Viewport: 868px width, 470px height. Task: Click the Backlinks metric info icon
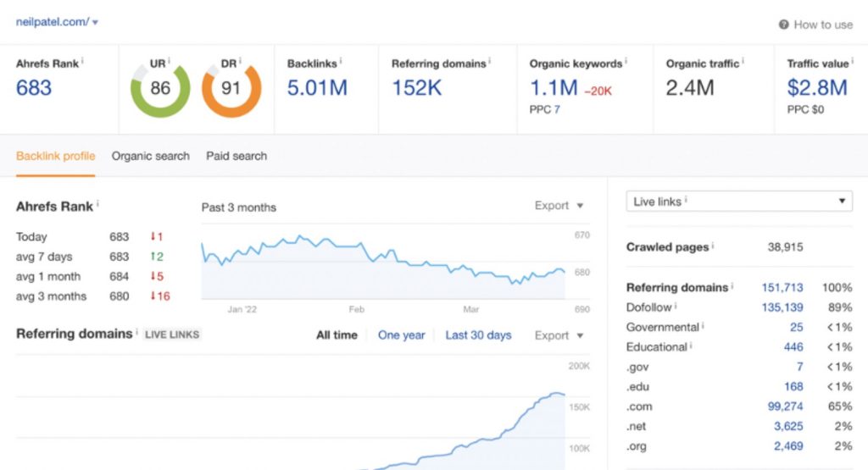click(x=341, y=60)
